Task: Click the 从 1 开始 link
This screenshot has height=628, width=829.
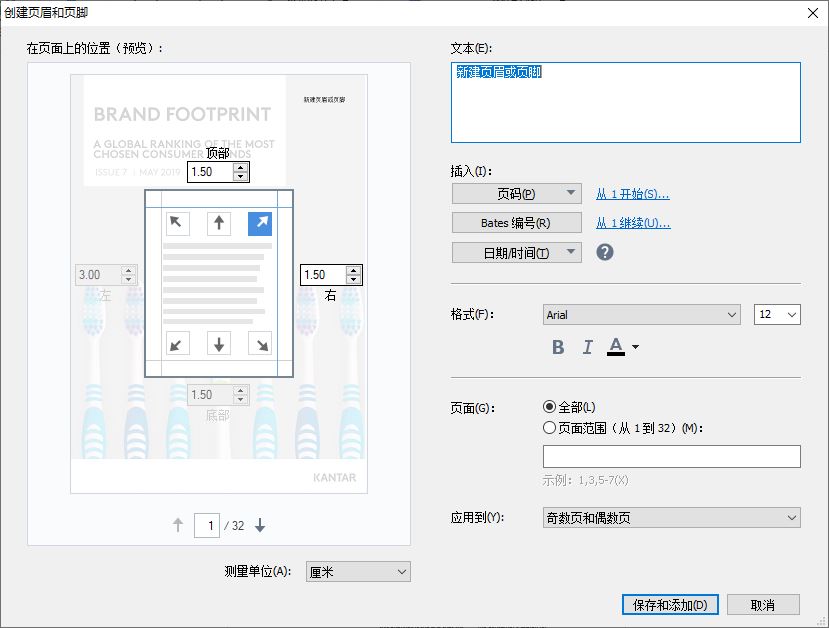Action: (x=632, y=194)
